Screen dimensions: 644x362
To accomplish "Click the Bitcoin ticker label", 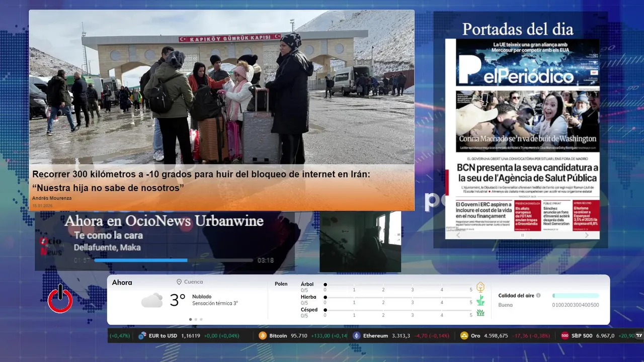I will 278,335.
